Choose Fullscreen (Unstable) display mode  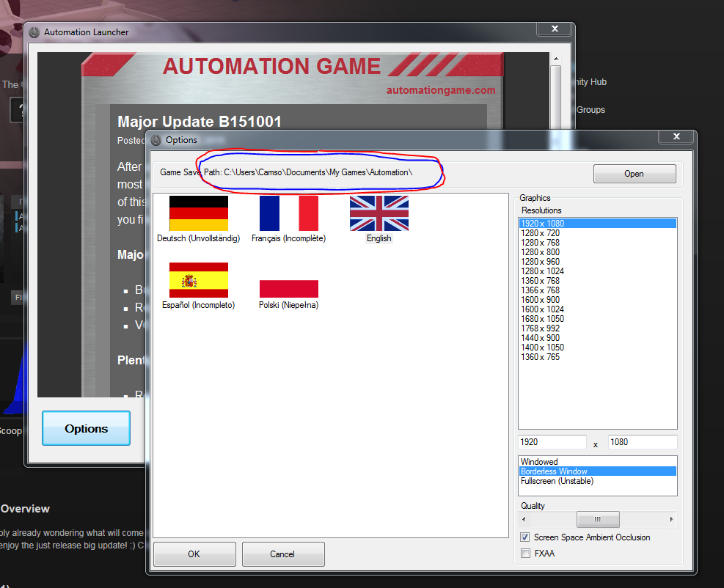click(x=557, y=481)
